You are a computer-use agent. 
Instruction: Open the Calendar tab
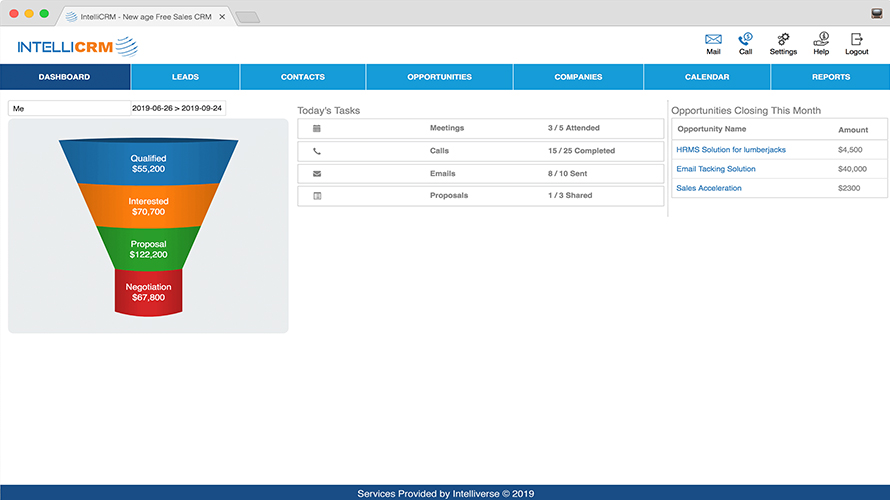707,77
